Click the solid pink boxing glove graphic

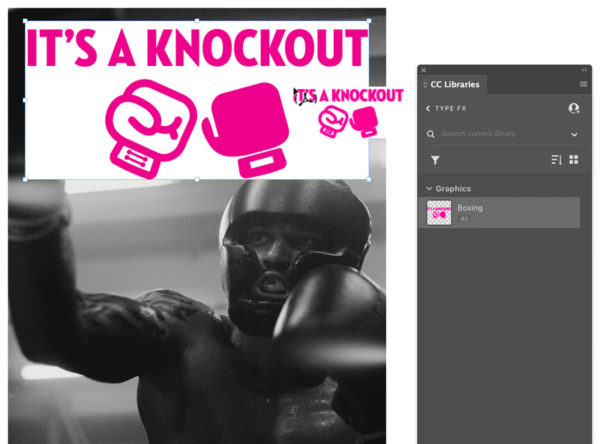[246, 129]
